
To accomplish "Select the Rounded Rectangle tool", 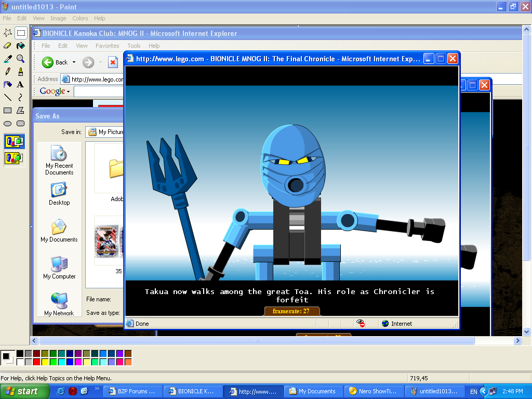I will tap(21, 124).
